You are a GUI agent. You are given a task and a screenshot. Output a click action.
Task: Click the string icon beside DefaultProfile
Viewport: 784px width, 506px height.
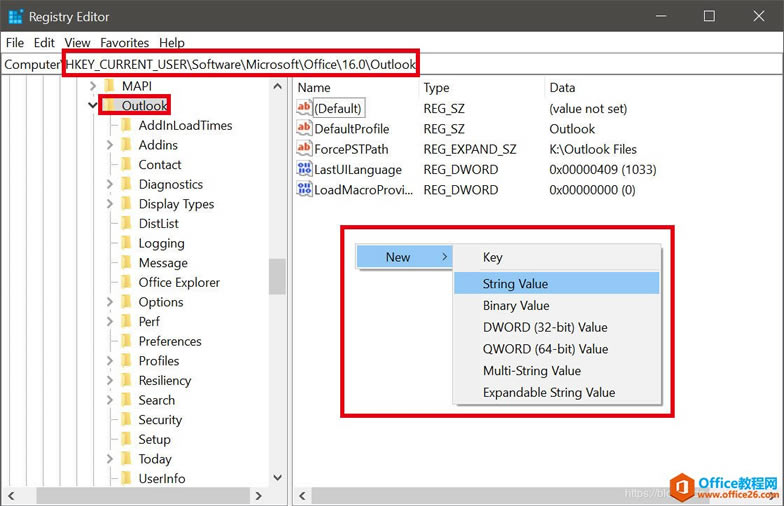click(304, 128)
